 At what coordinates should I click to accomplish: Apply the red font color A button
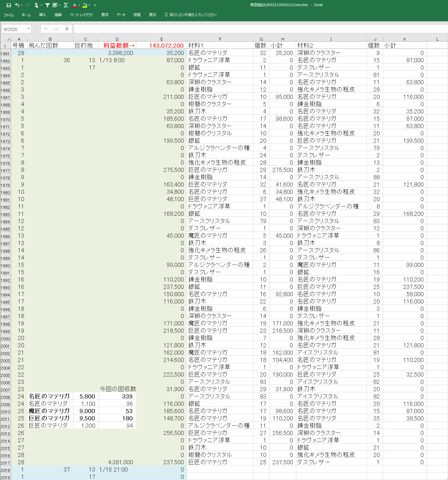[75, 5]
